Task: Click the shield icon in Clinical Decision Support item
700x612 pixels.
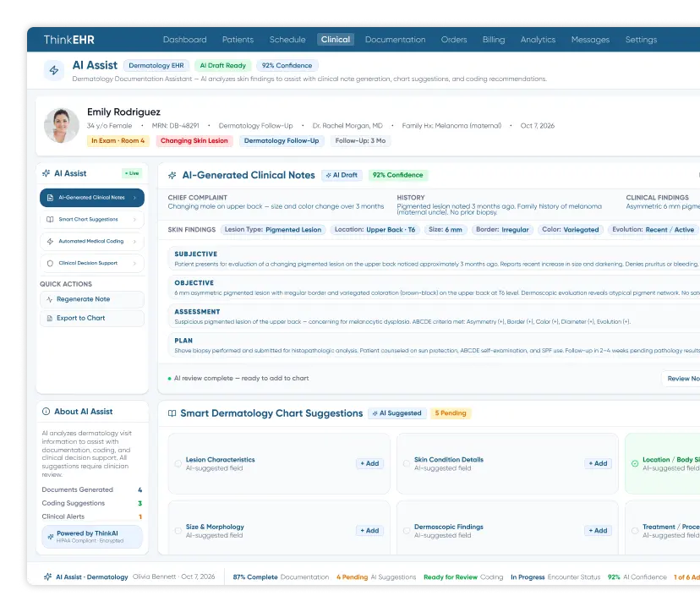Action: [x=50, y=263]
